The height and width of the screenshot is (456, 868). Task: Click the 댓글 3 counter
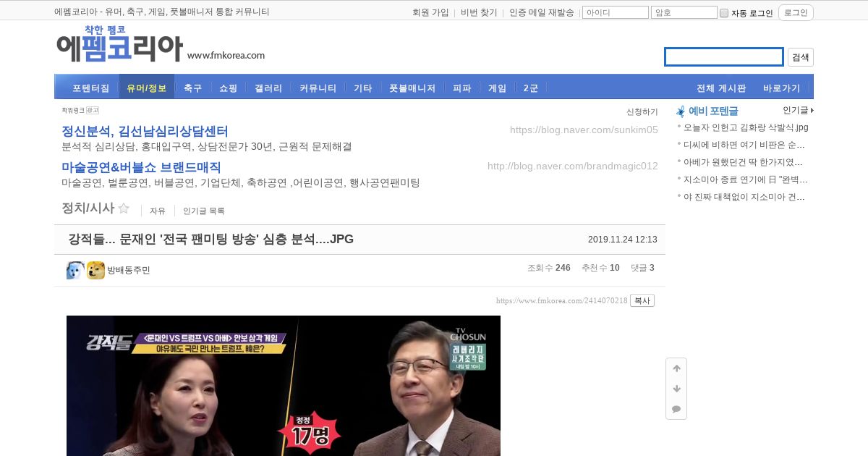pos(642,268)
